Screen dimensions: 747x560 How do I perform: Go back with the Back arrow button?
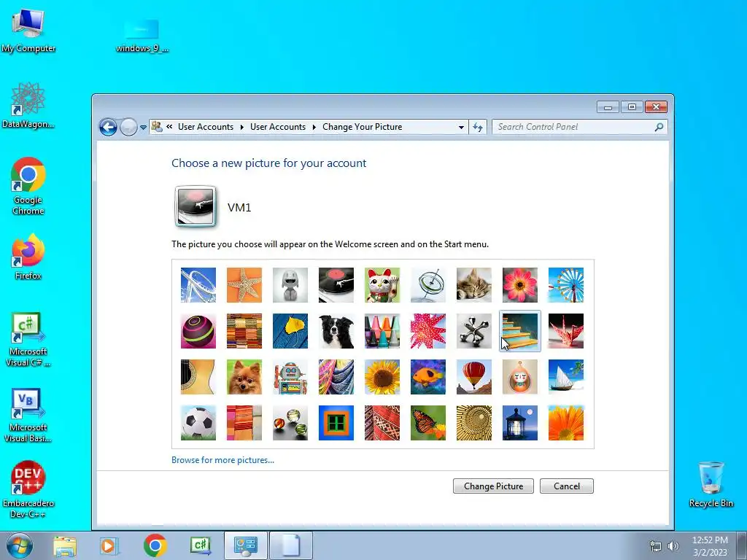pyautogui.click(x=108, y=127)
